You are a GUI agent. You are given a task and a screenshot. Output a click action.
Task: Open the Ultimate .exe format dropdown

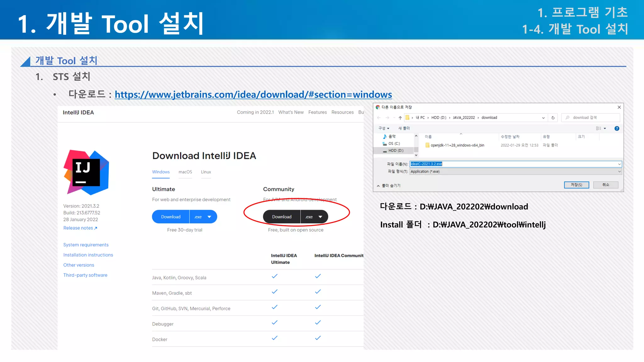pyautogui.click(x=203, y=217)
